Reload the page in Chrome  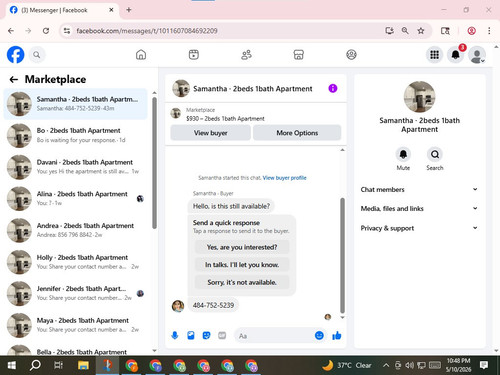point(46,31)
